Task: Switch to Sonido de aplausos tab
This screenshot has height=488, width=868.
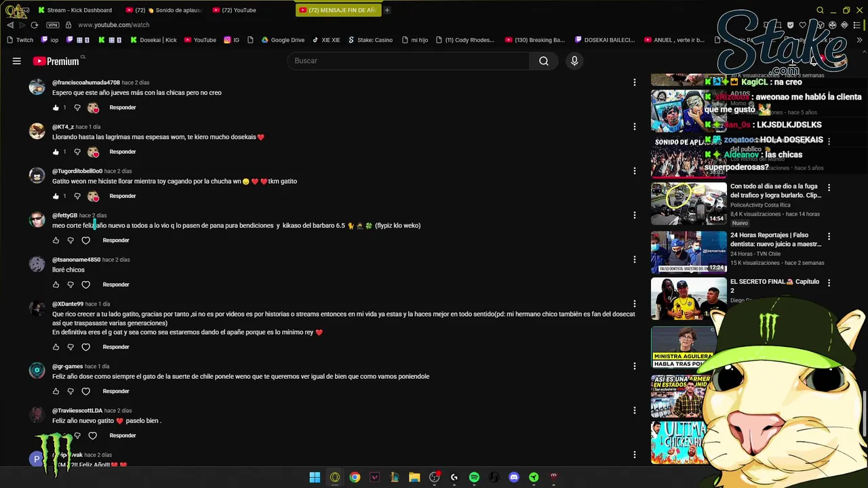Action: coord(163,10)
